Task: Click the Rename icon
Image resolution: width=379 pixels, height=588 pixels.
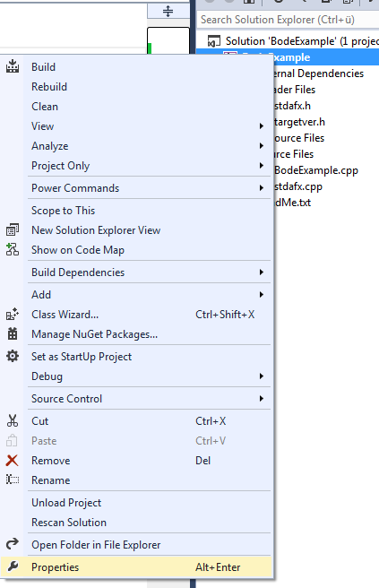Action: [x=13, y=480]
